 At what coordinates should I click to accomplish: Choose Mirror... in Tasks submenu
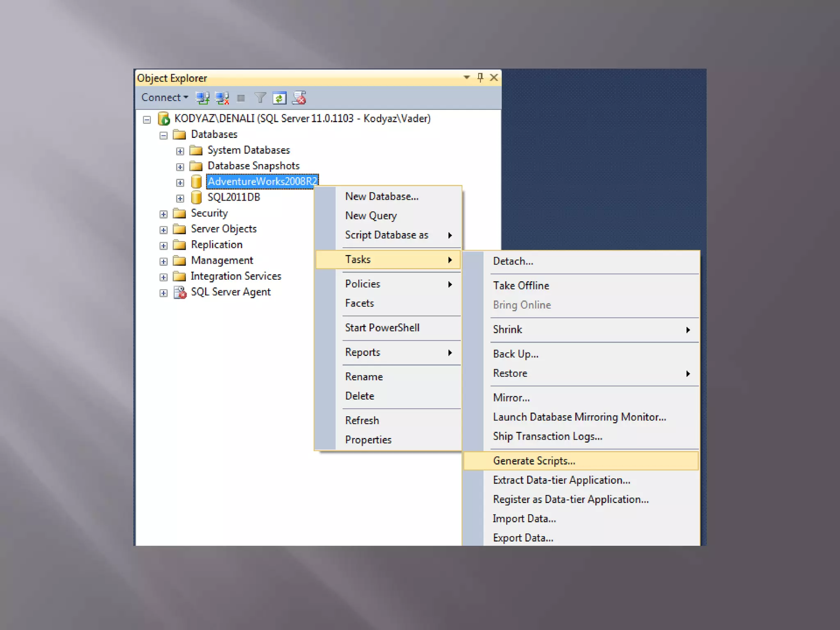coord(581,397)
